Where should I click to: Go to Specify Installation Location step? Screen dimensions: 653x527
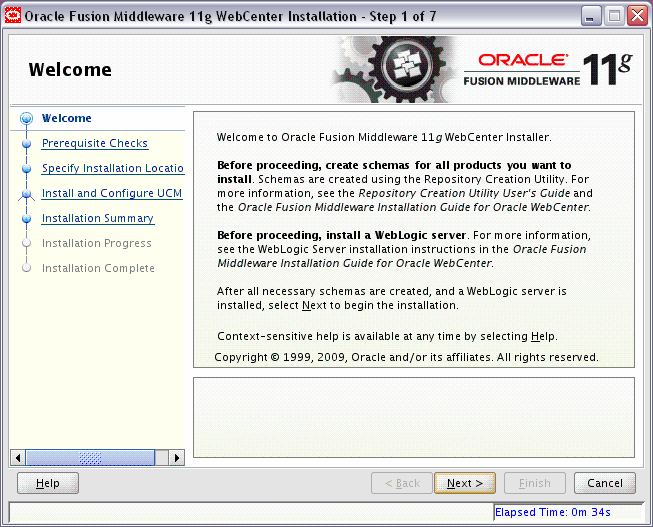click(113, 168)
